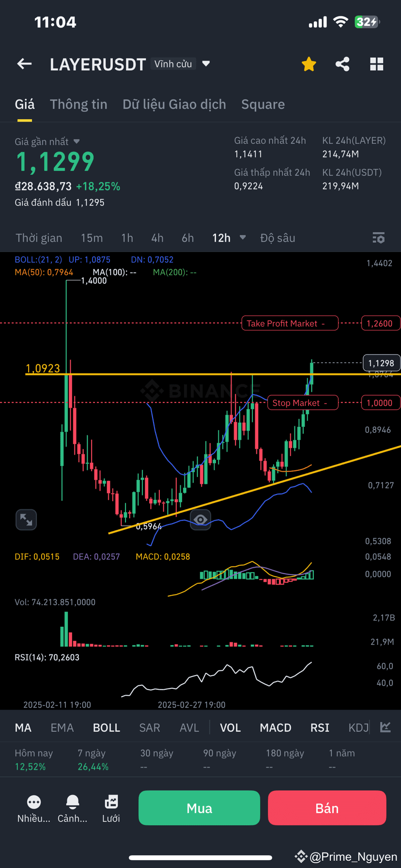Tap the green Mua buy button

click(200, 808)
